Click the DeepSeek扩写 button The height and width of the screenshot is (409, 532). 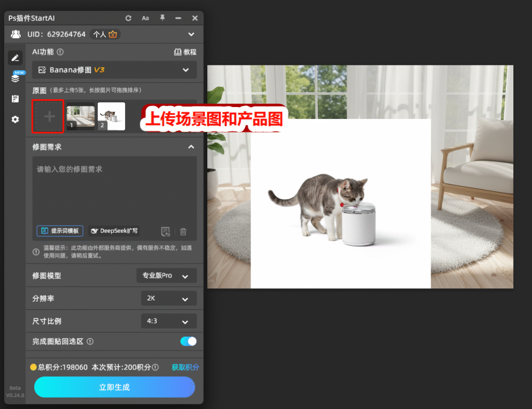[114, 231]
